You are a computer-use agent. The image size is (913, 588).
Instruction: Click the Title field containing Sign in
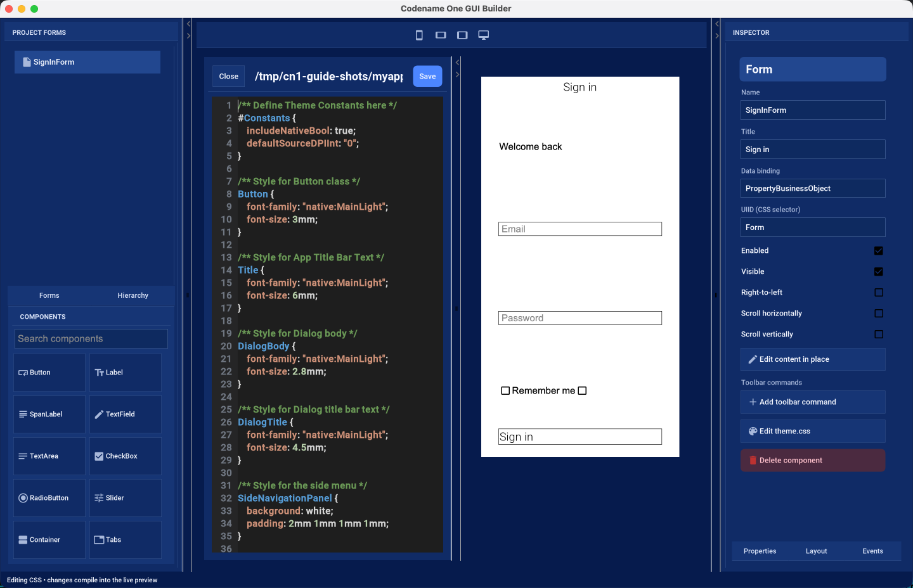813,150
